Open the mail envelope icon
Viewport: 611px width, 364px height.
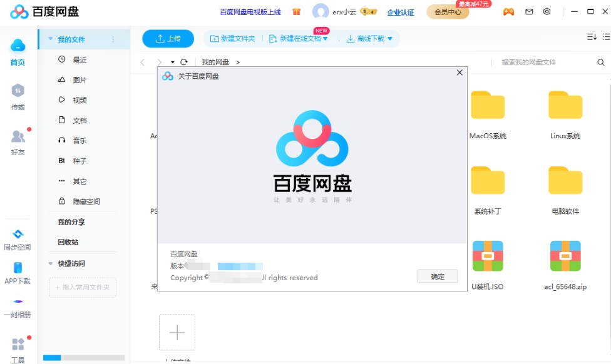coord(529,12)
